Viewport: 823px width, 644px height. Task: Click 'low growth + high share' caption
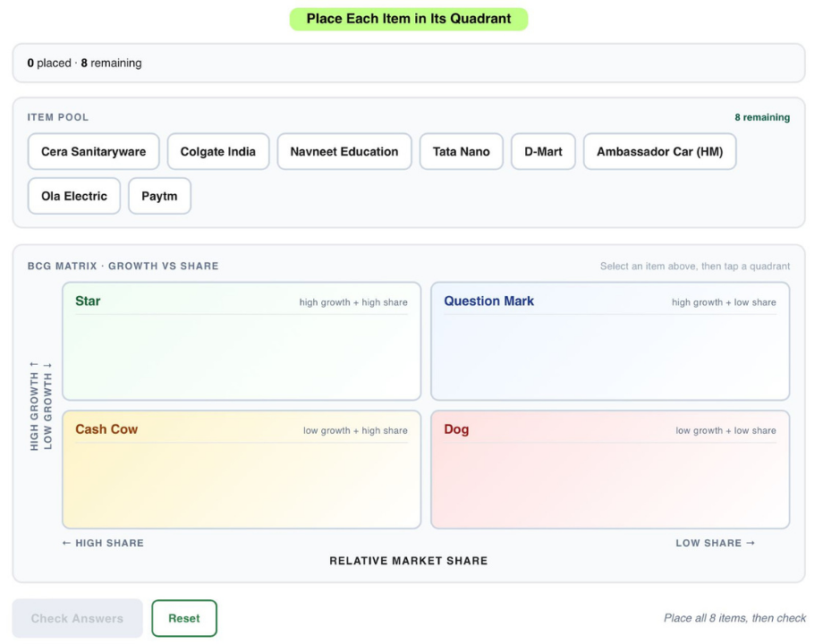pyautogui.click(x=355, y=430)
